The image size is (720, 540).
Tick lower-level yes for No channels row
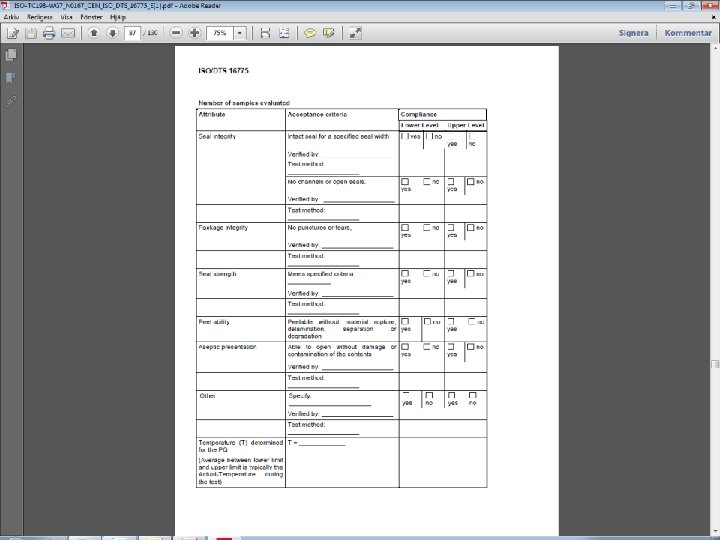[x=405, y=182]
